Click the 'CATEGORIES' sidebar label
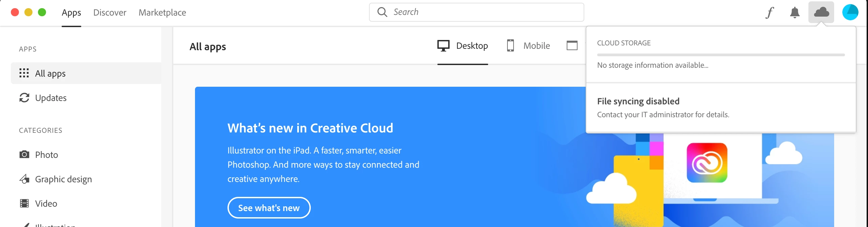The height and width of the screenshot is (227, 868). tap(41, 130)
